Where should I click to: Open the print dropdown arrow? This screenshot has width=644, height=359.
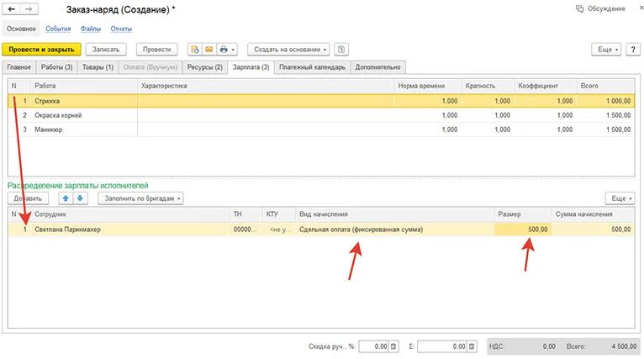(x=233, y=50)
